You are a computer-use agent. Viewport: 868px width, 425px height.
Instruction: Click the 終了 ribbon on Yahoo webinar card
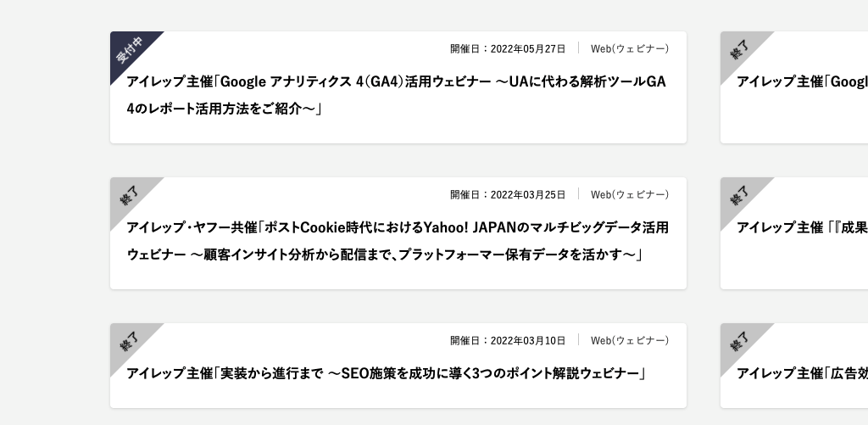tap(129, 195)
